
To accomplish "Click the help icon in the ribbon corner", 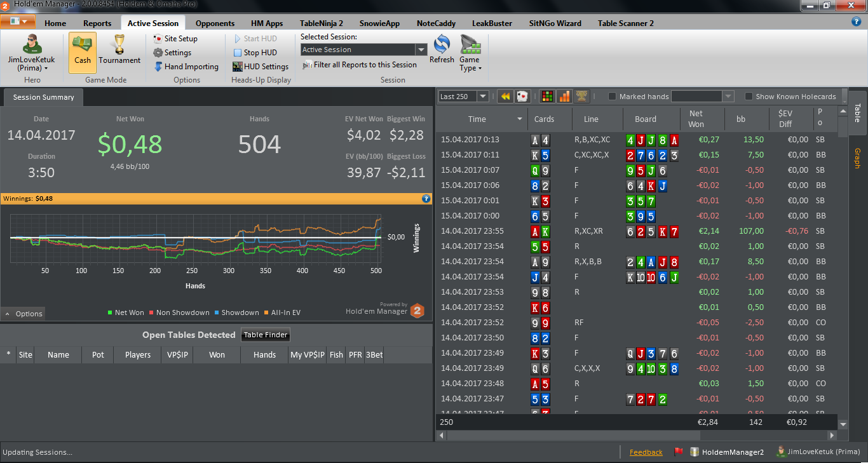I will pyautogui.click(x=857, y=22).
